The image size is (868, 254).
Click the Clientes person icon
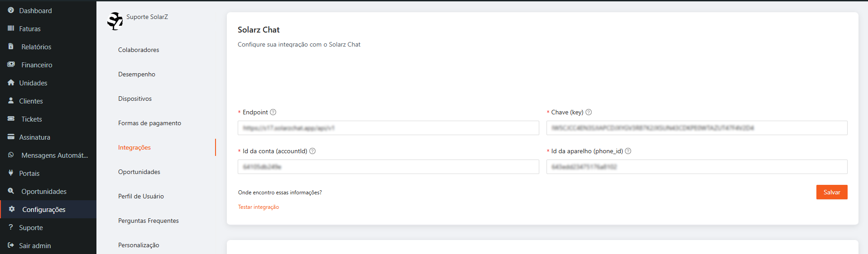coord(11,101)
